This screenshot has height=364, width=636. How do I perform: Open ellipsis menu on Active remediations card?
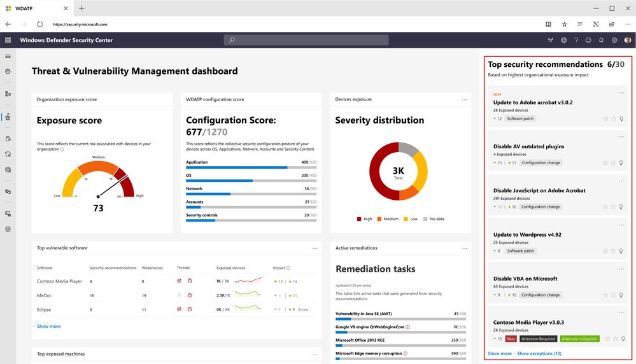click(x=464, y=248)
